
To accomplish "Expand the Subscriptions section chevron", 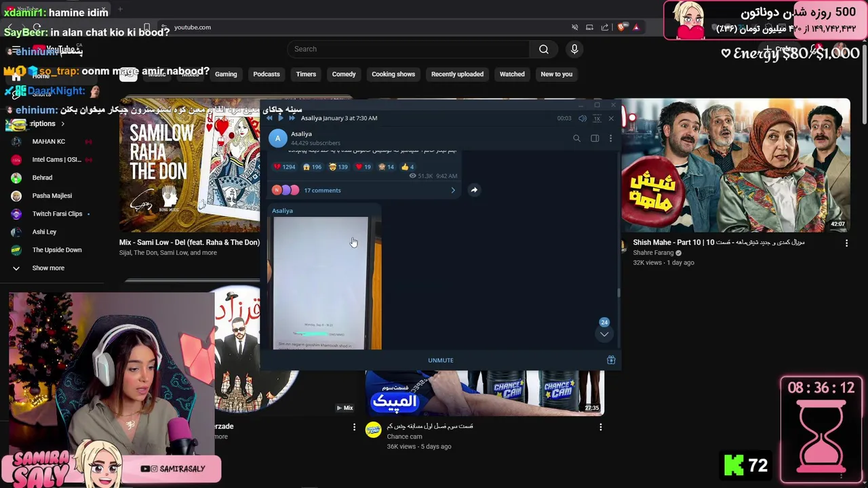I will coord(62,124).
